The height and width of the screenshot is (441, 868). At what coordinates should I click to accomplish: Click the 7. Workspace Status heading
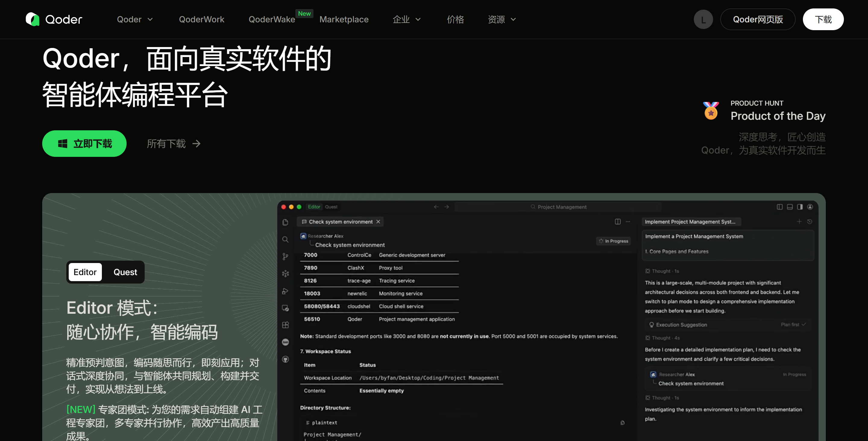click(325, 351)
